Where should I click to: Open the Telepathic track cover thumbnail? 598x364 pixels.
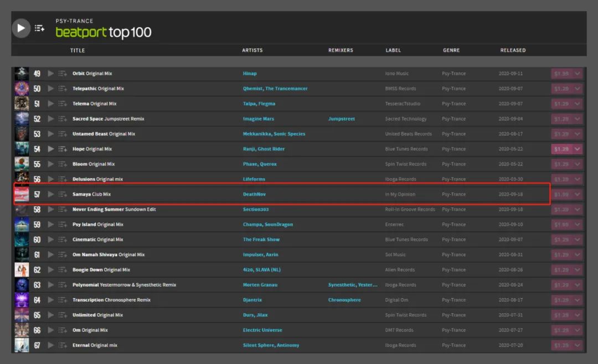22,89
